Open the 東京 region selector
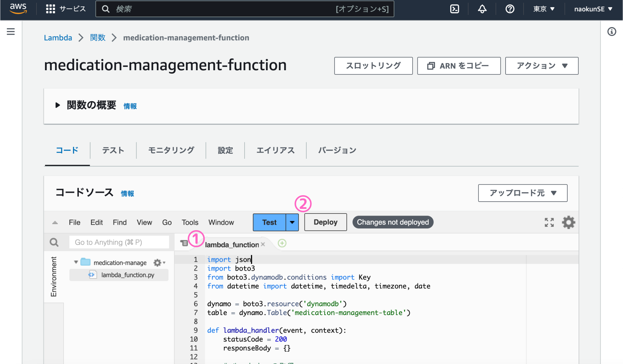Screen dimensions: 623x364 [544, 9]
